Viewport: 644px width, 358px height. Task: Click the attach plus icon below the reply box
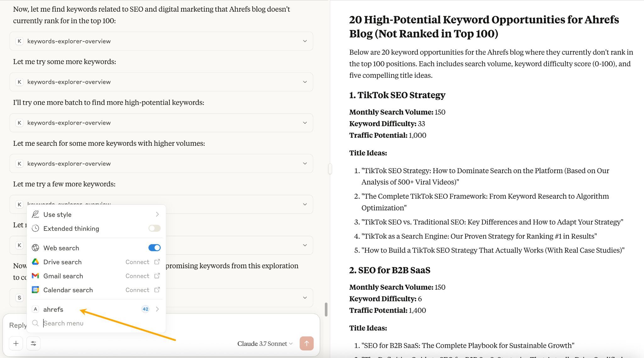[x=16, y=344]
